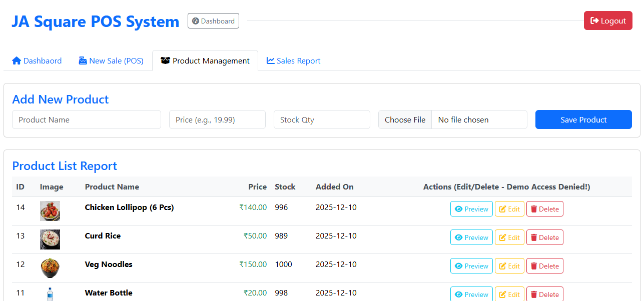Preview the Chicken Lollipop product

(471, 208)
